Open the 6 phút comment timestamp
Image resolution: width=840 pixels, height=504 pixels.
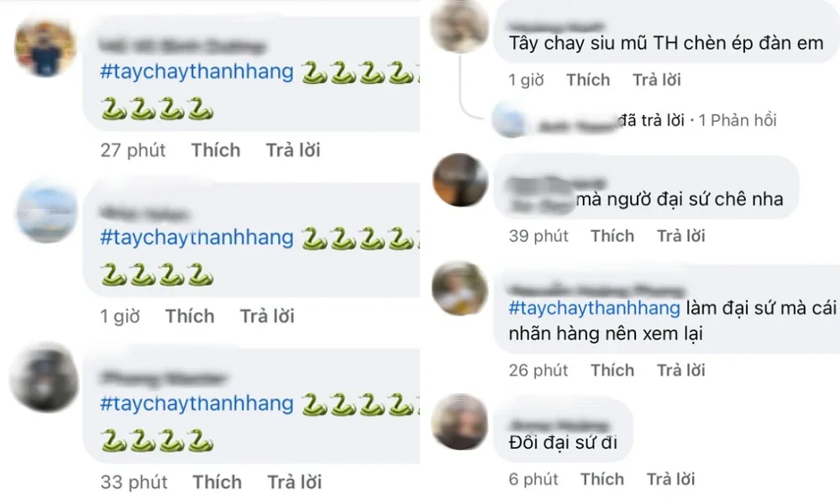(x=533, y=479)
